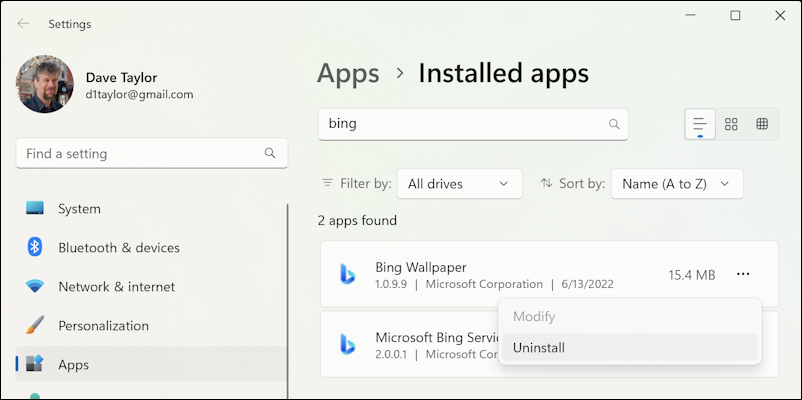Viewport: 802px width, 400px height.
Task: Click the 6/13/2022 install date
Action: pyautogui.click(x=587, y=284)
